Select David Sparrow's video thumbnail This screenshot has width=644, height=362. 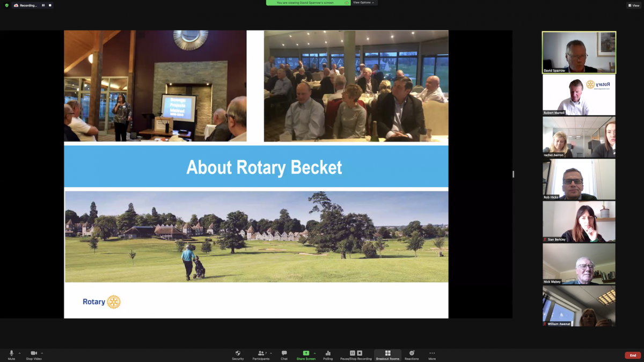(x=579, y=52)
